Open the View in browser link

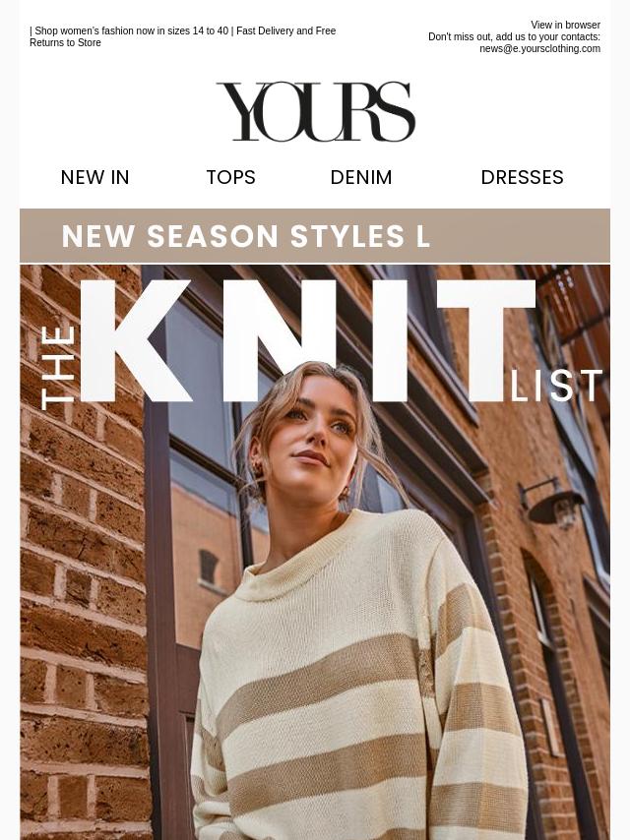click(x=565, y=25)
